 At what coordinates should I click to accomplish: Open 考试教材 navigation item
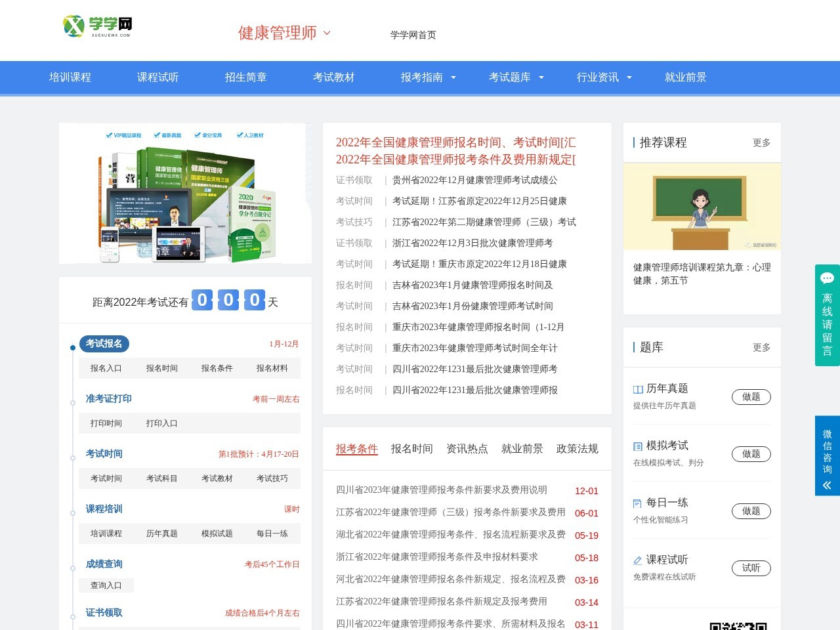(334, 77)
